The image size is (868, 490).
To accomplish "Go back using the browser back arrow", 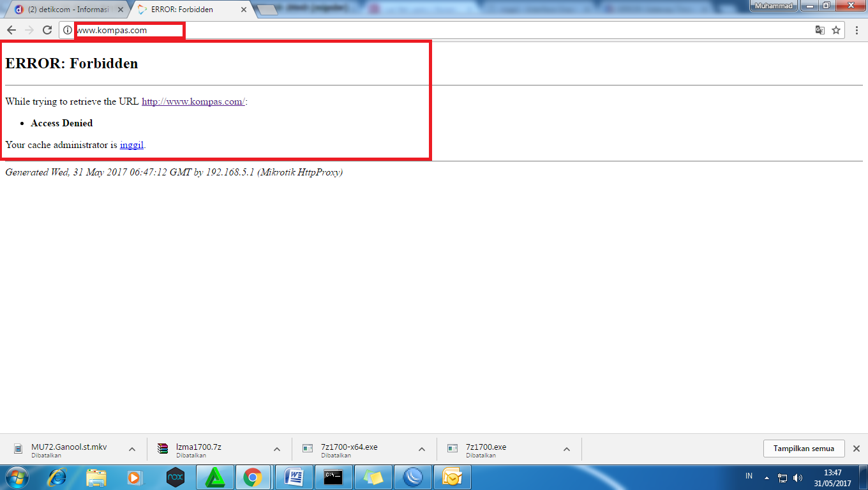I will (11, 30).
